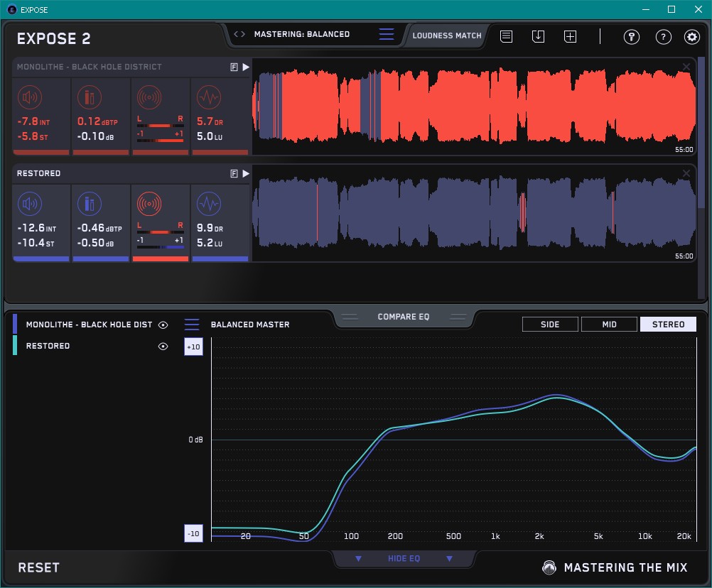Open the Mastering: Balanced preset menu
The width and height of the screenshot is (712, 588).
pos(301,34)
